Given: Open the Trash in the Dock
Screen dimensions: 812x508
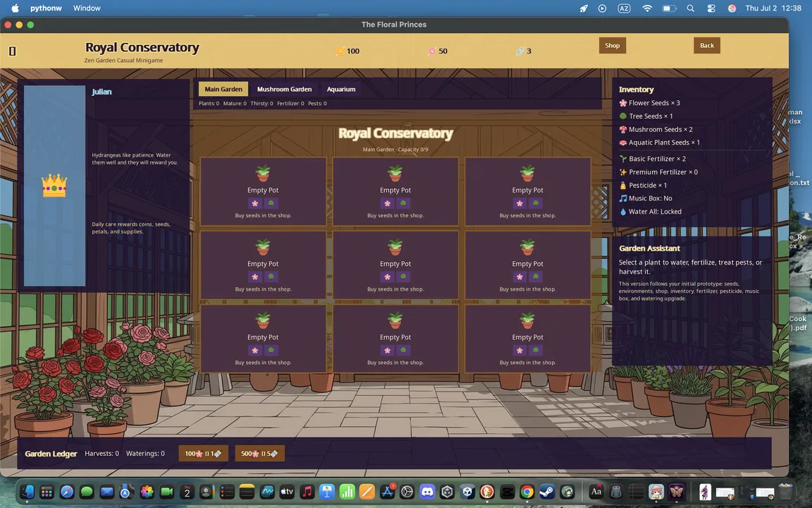Looking at the screenshot, I should coord(786,491).
